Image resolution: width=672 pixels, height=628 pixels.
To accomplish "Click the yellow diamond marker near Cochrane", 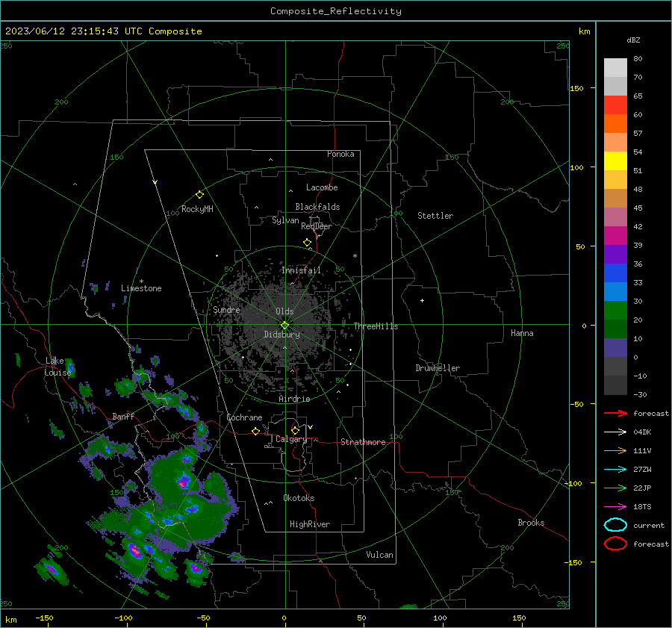I will point(255,431).
